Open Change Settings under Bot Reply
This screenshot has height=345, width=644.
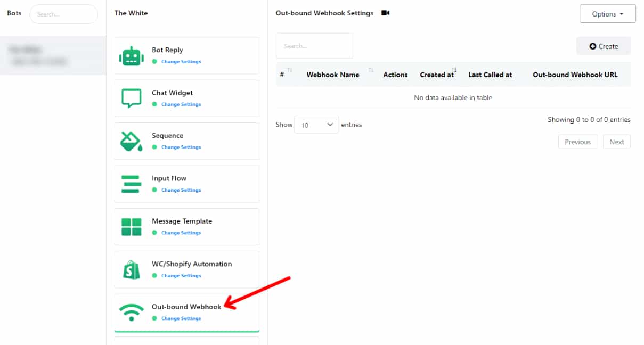point(181,62)
